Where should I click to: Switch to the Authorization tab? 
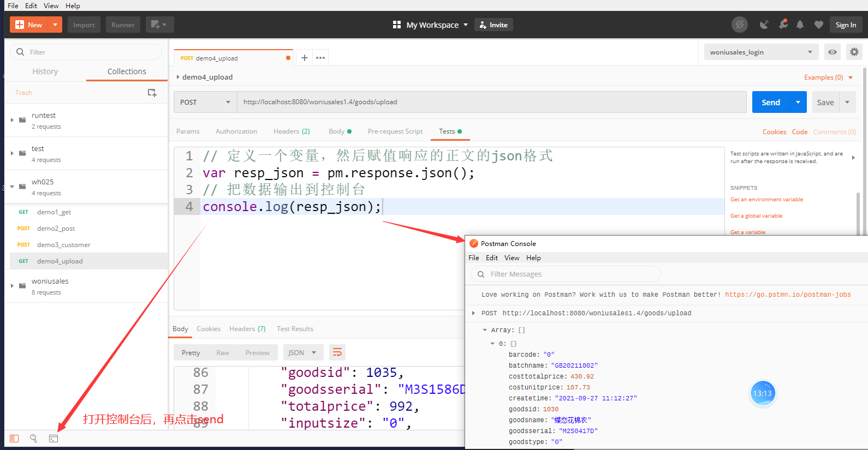click(236, 131)
